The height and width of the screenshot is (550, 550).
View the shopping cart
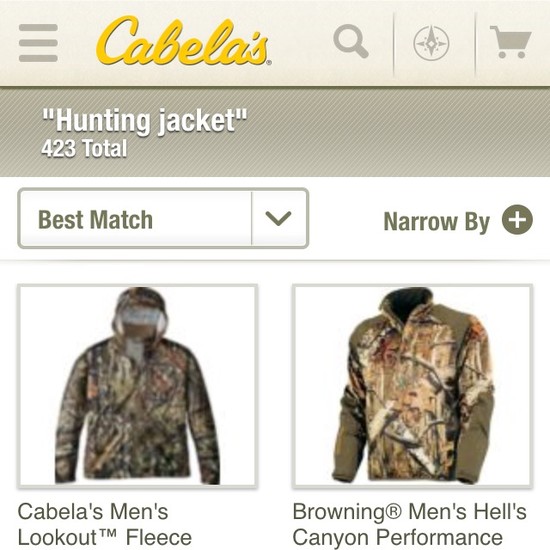point(511,42)
